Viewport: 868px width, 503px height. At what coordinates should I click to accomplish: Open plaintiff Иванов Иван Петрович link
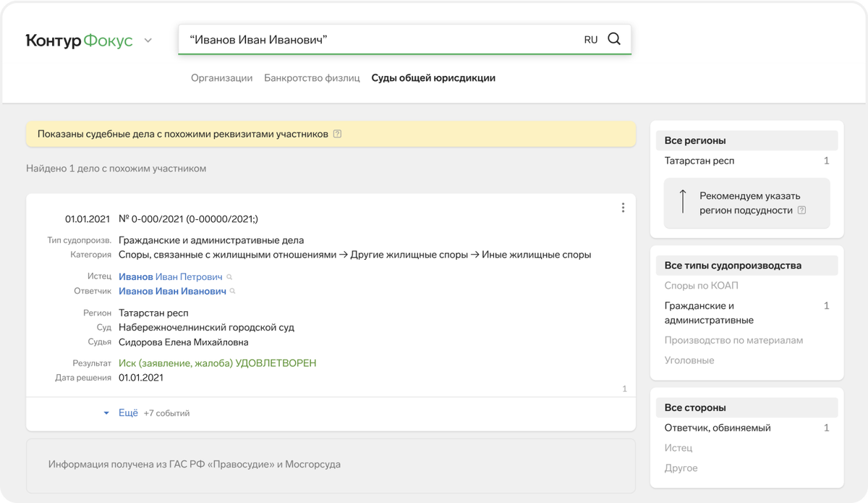(171, 276)
